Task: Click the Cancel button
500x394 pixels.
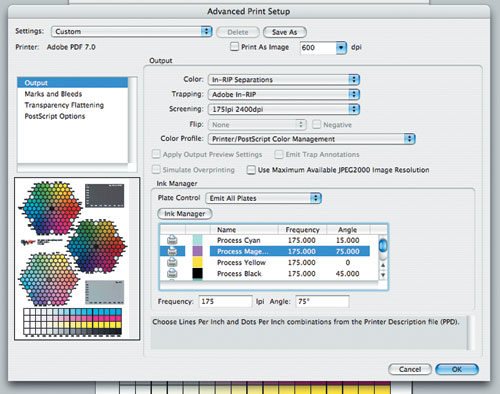Action: (410, 369)
